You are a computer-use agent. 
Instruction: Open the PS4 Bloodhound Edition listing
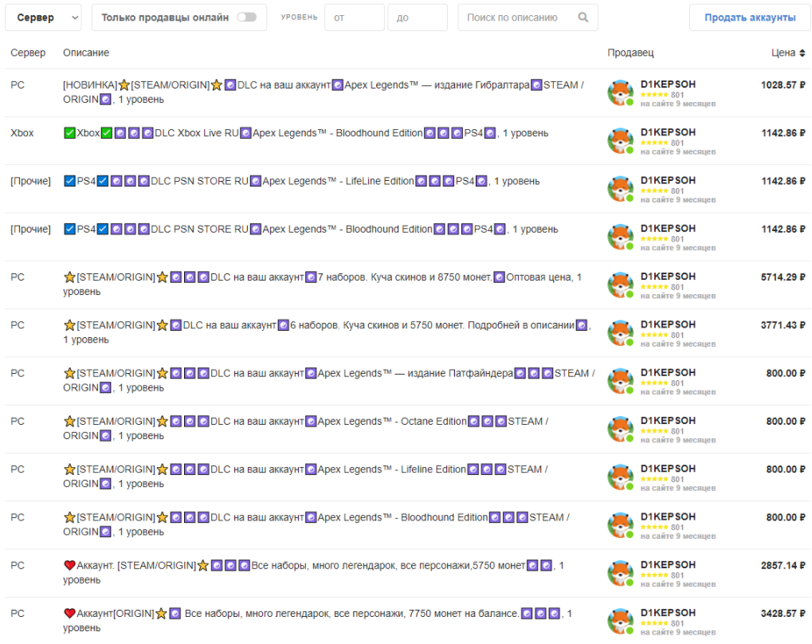(311, 230)
